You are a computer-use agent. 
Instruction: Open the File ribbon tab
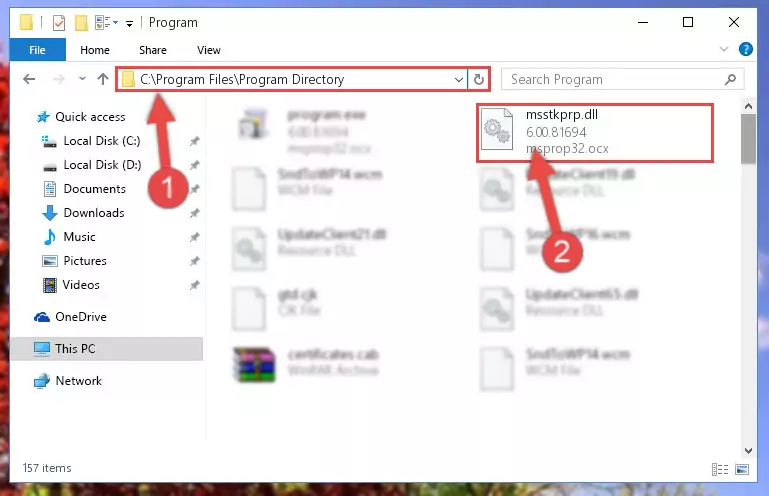pos(37,50)
